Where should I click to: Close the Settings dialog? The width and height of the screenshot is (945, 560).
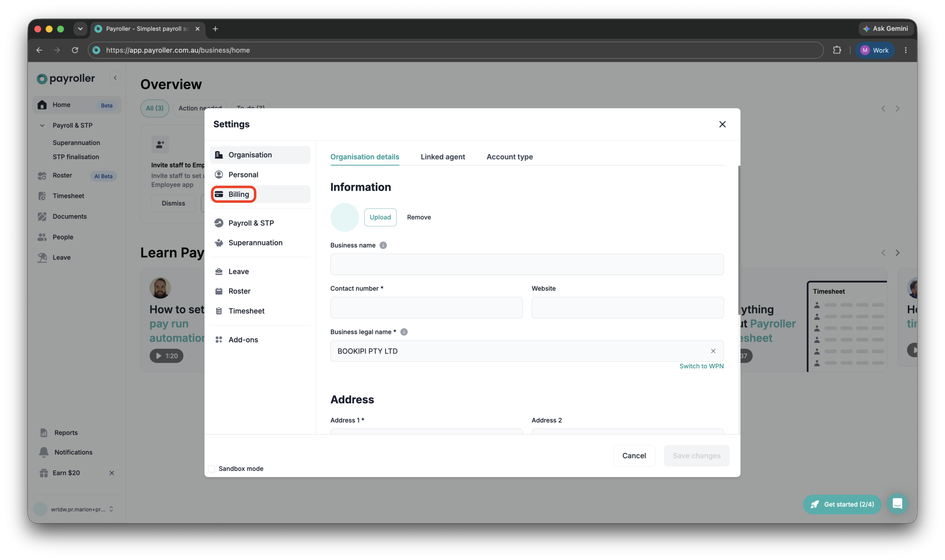pyautogui.click(x=722, y=124)
